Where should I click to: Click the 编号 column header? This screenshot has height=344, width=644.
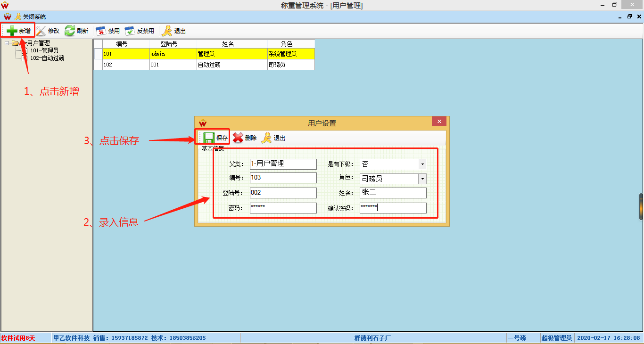tap(122, 44)
